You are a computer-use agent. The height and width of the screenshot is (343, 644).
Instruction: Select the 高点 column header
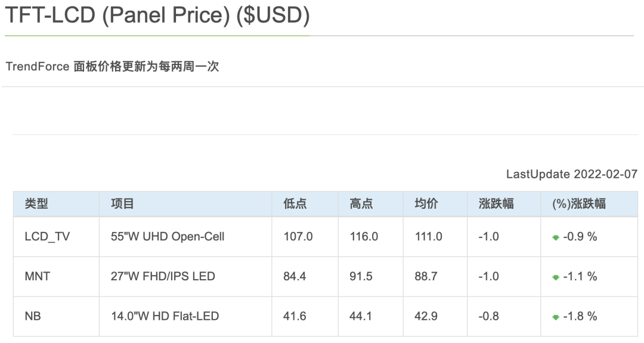[x=361, y=204]
